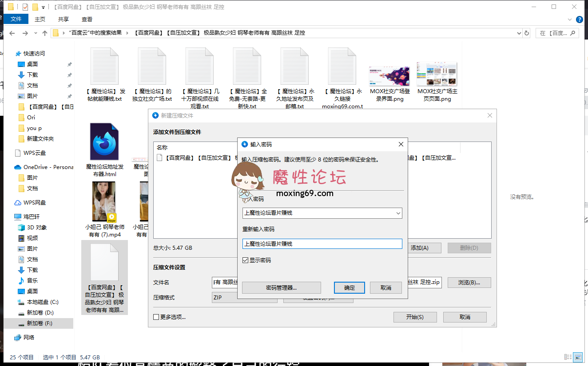The width and height of the screenshot is (588, 366).
Task: Uncheck the 显示密码 checkbox
Action: (245, 260)
